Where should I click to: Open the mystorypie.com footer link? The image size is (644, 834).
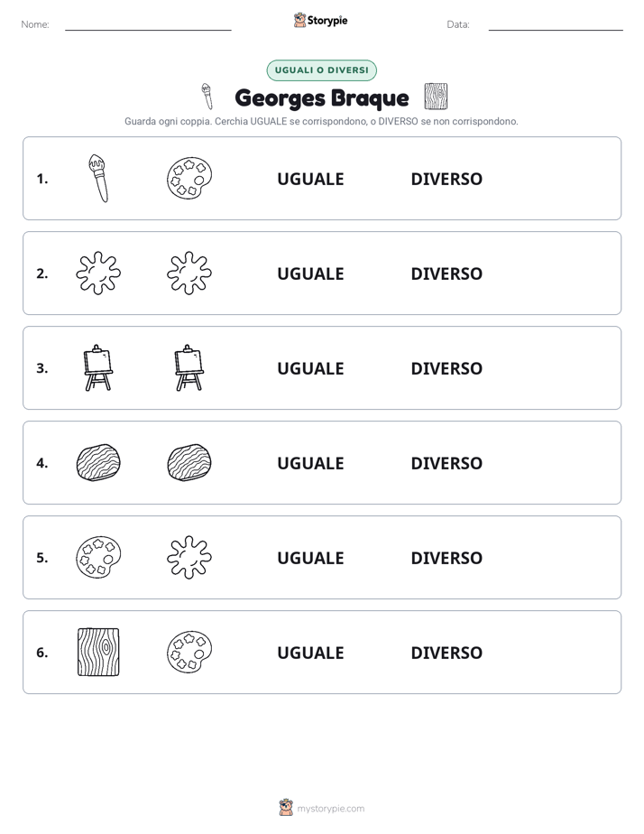coord(322,808)
